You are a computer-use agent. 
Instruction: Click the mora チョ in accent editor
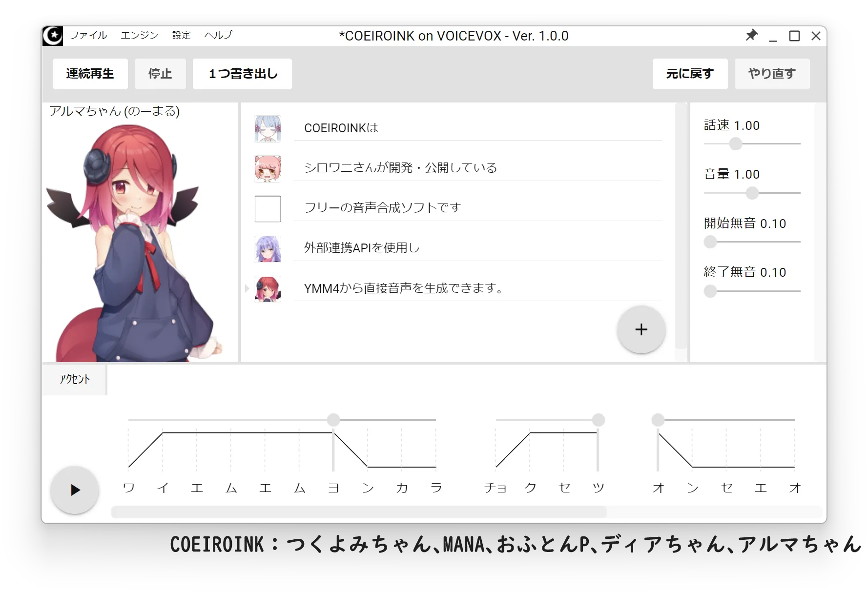point(496,488)
